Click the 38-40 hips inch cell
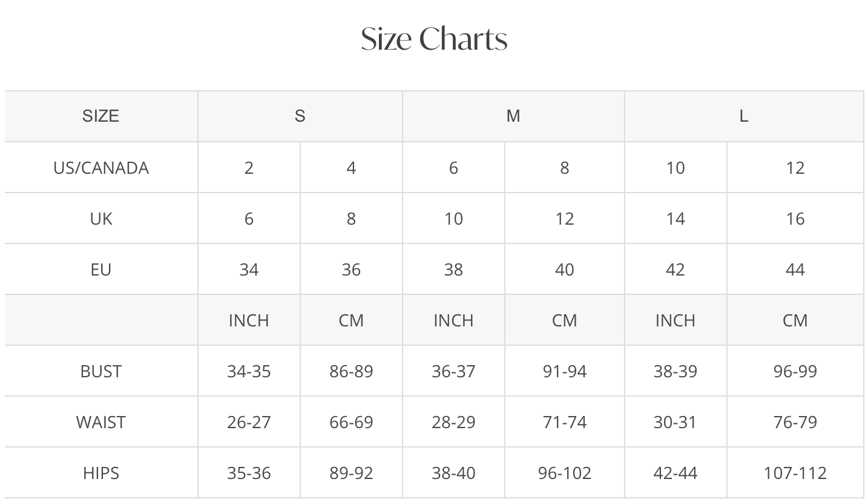This screenshot has height=499, width=868. tap(453, 473)
